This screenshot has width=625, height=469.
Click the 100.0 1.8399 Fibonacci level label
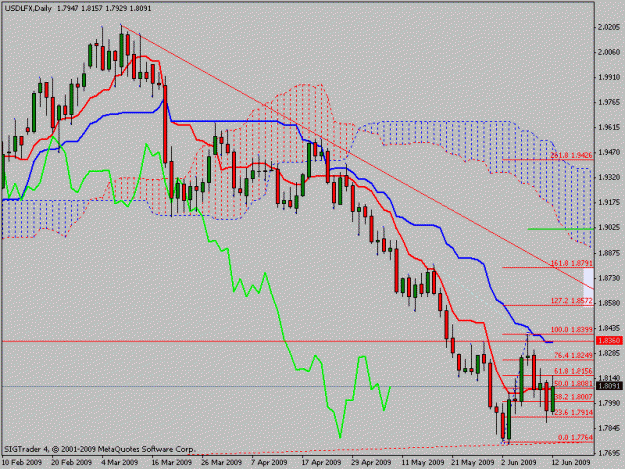pos(572,330)
